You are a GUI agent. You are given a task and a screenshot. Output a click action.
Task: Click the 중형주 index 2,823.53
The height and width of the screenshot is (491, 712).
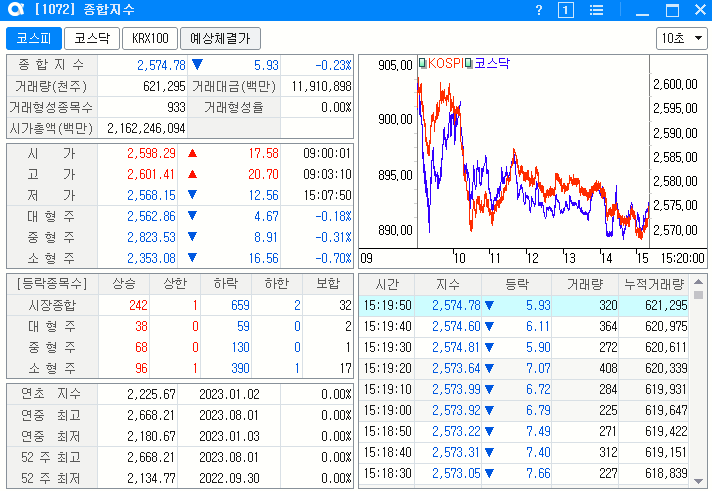click(151, 237)
